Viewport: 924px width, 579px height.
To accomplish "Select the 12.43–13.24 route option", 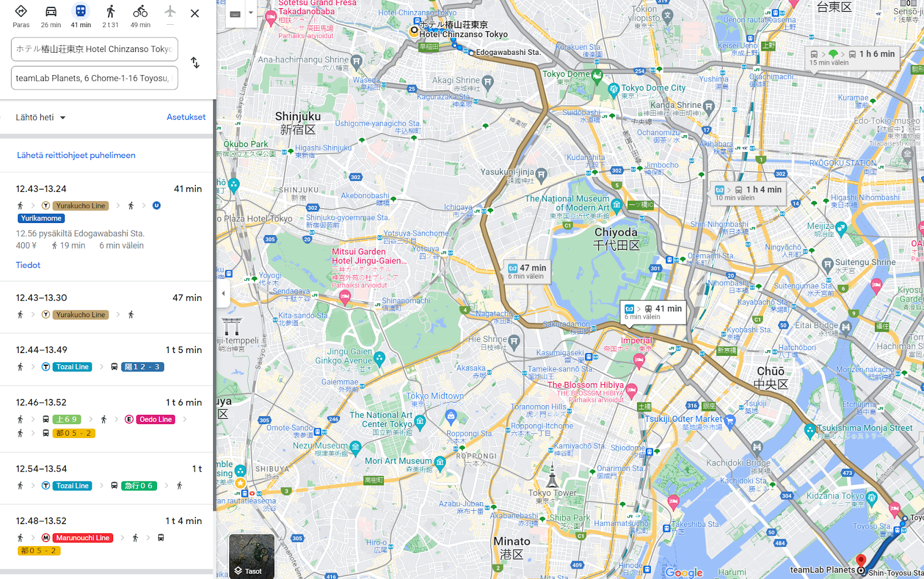I will coord(107,227).
